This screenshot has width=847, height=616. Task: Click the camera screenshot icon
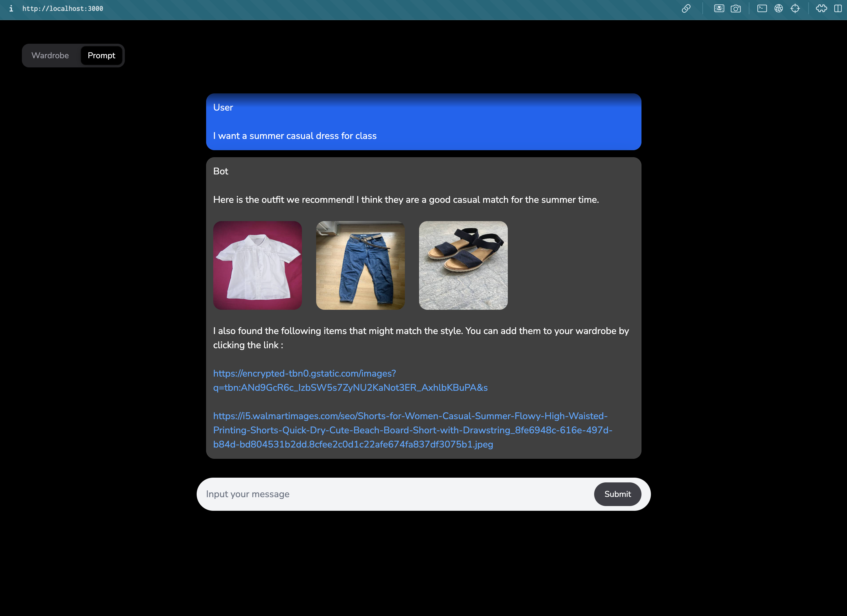point(736,9)
